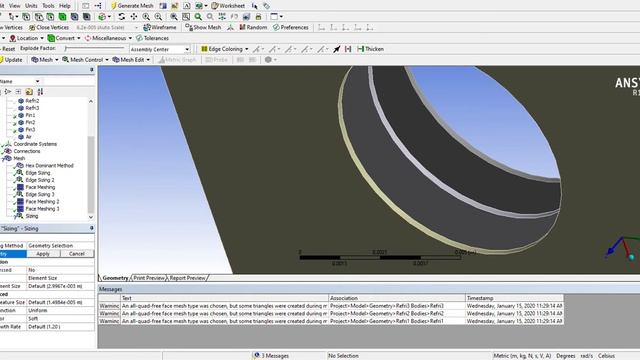Image resolution: width=640 pixels, height=360 pixels.
Task: Click the Face Meshing 3 icon
Action: [20, 209]
